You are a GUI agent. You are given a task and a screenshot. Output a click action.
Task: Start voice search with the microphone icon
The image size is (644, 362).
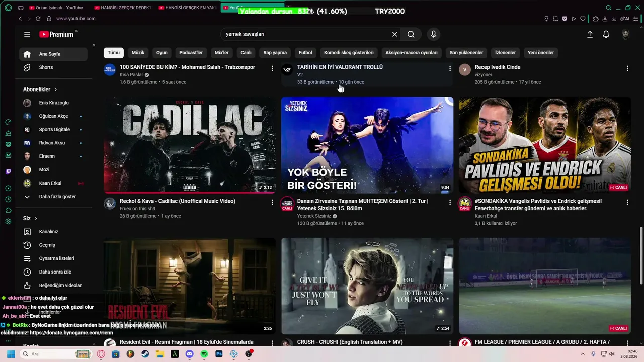[433, 34]
